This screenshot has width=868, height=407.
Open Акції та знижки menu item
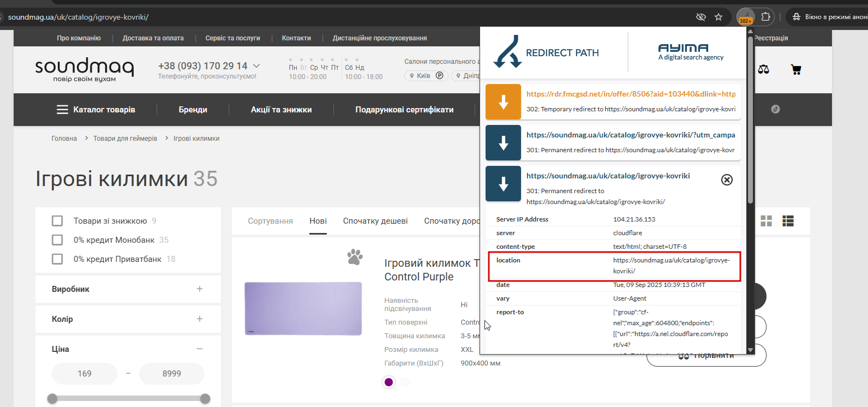coord(282,110)
